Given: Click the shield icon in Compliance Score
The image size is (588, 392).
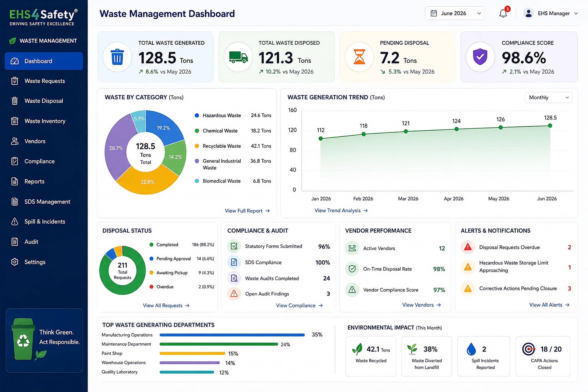Looking at the screenshot, I should point(480,57).
